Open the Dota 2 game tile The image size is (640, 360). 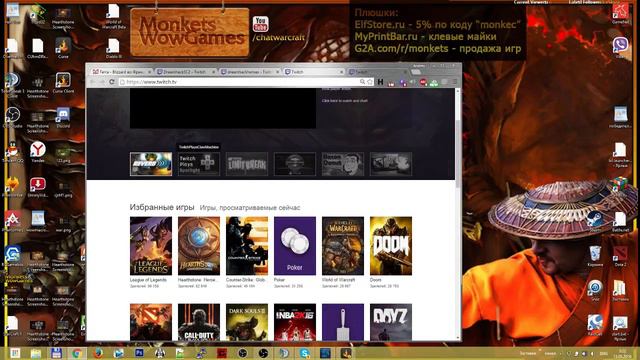click(x=151, y=322)
